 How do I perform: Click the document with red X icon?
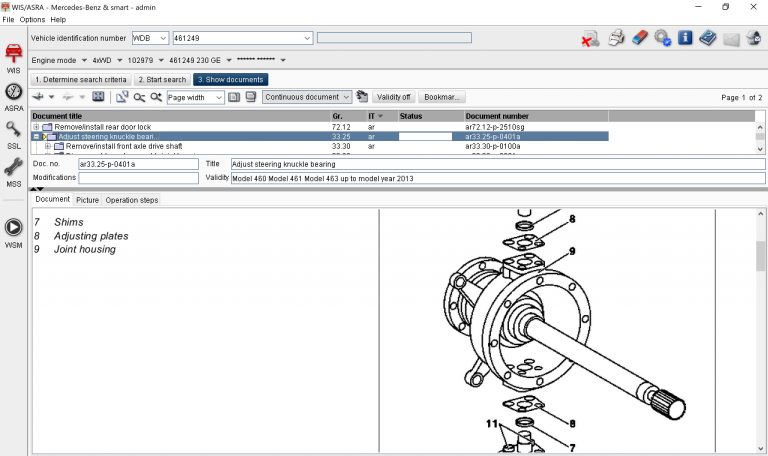point(590,38)
